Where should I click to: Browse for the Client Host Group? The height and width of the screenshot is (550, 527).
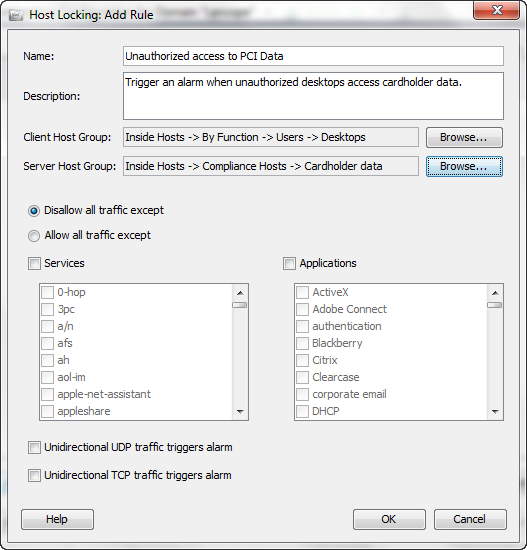coord(464,137)
